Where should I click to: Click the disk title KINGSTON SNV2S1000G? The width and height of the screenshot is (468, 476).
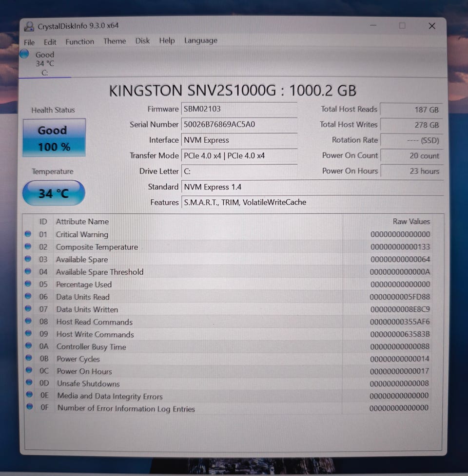[x=193, y=91]
